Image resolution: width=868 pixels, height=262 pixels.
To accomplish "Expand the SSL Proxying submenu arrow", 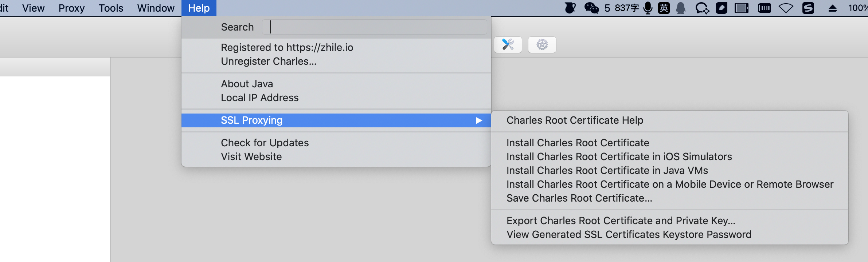I will click(x=479, y=120).
